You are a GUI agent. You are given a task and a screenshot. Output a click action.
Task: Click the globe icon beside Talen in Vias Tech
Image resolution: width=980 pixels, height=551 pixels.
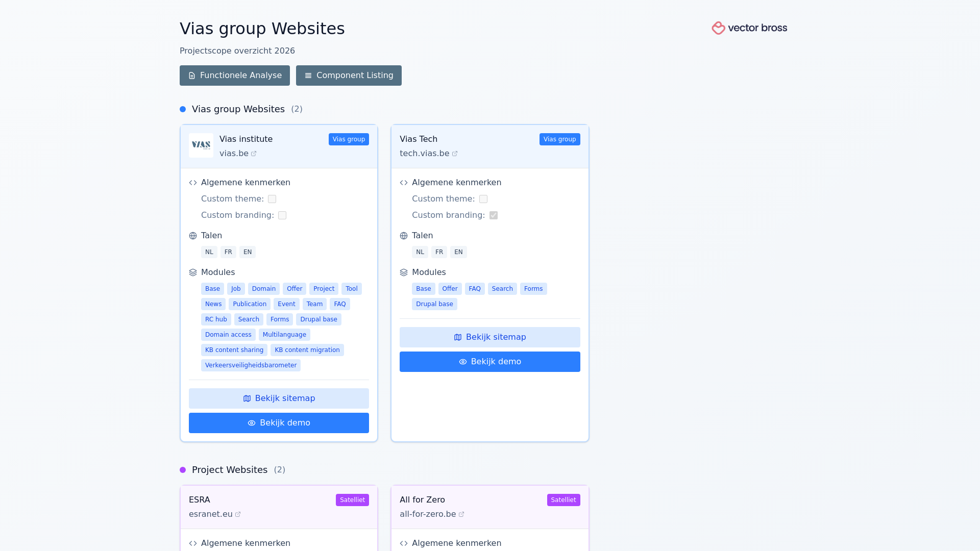click(x=404, y=236)
